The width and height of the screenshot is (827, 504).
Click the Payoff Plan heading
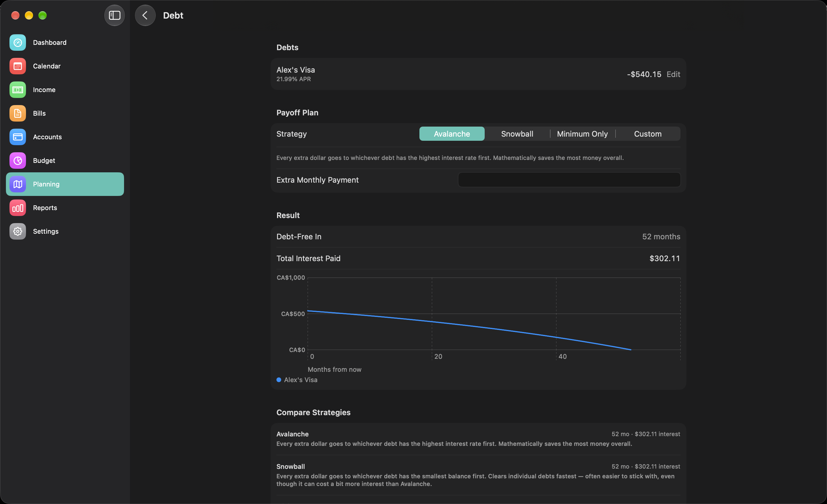point(297,113)
